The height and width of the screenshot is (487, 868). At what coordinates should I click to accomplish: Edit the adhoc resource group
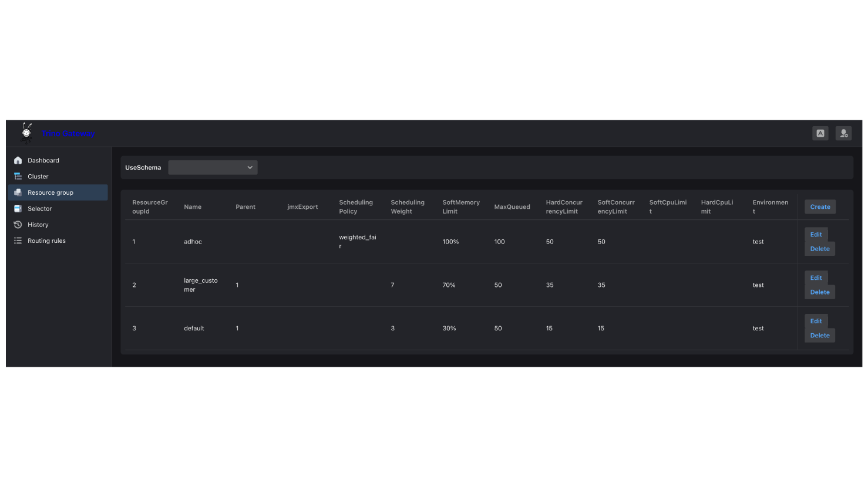point(816,235)
